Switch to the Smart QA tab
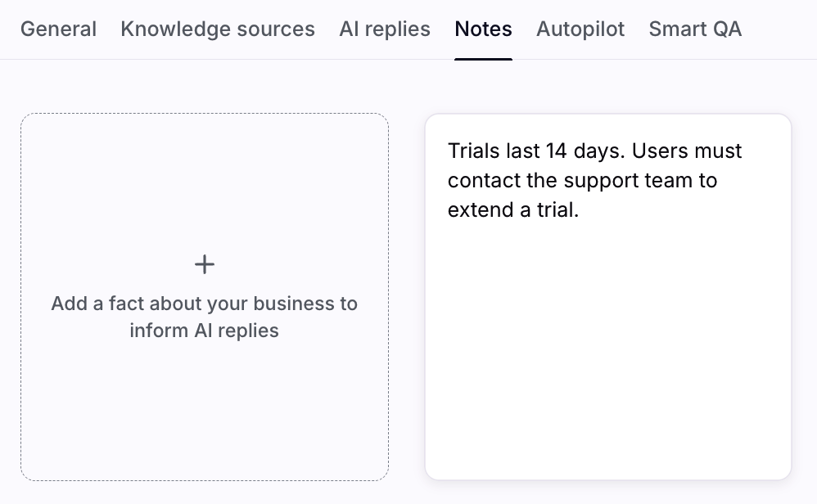Viewport: 817px width, 504px height. (695, 29)
